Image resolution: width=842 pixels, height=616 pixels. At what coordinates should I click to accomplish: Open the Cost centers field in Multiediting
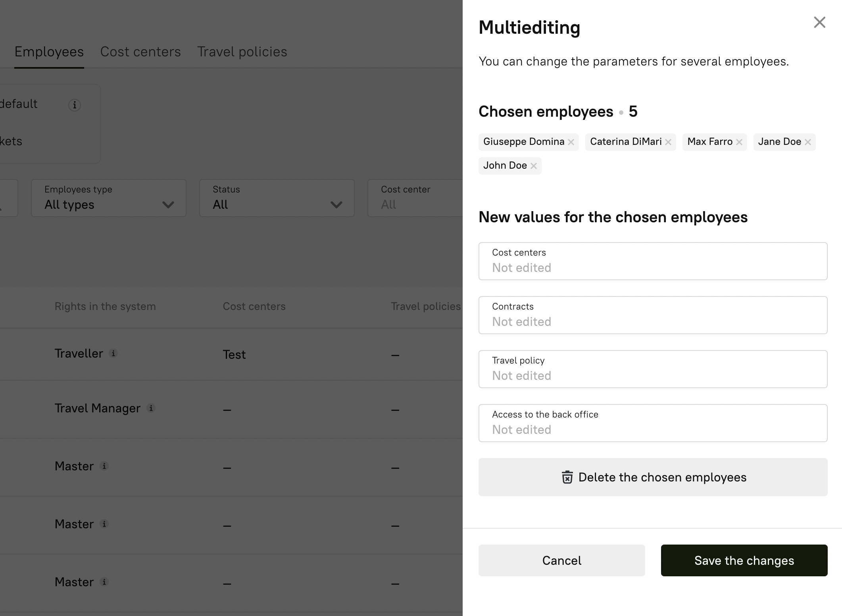(653, 261)
